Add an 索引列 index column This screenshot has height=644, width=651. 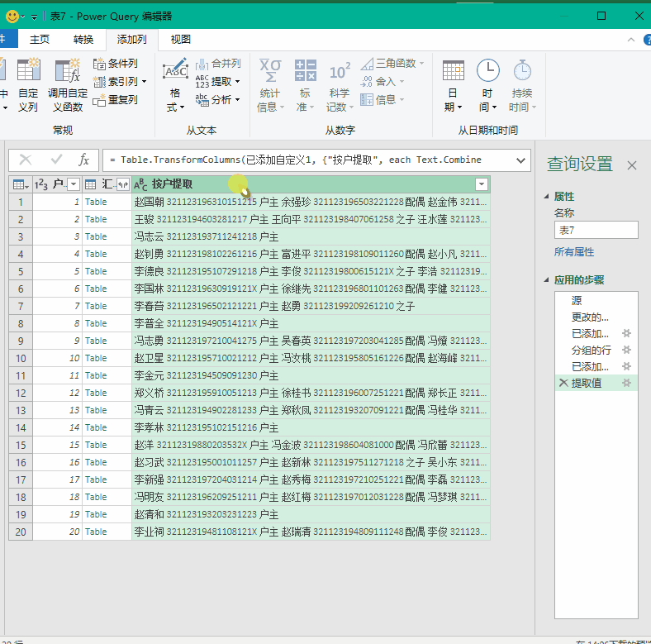(x=116, y=82)
